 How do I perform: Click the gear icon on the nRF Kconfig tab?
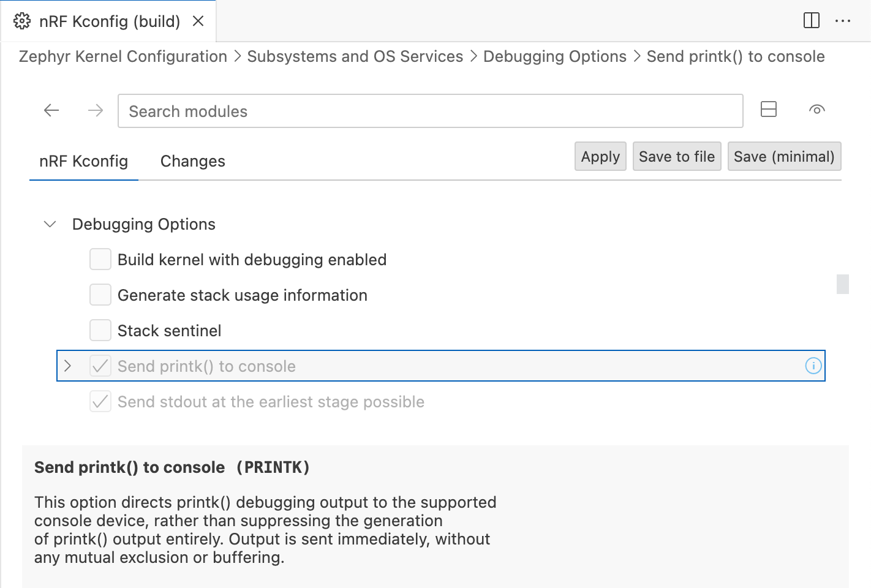22,21
